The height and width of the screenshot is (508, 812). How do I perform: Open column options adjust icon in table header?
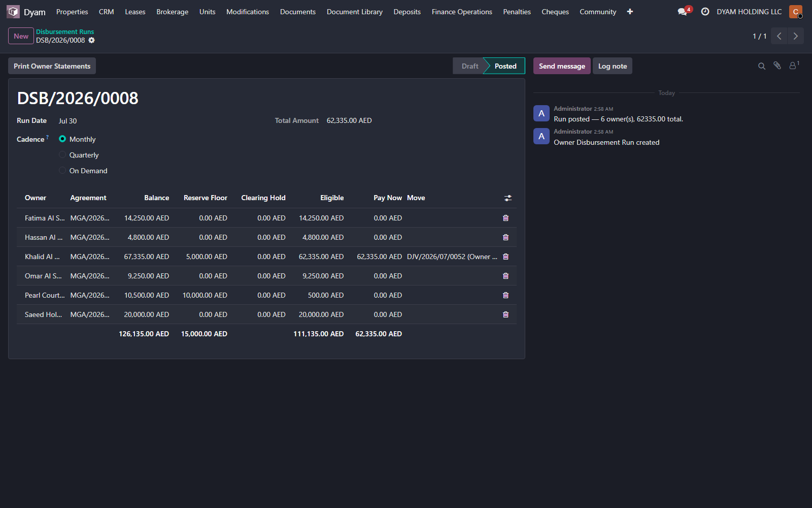pos(508,198)
